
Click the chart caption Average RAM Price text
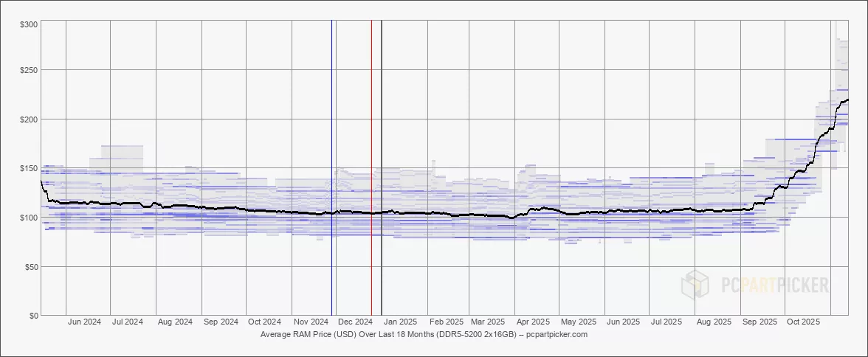(424, 334)
